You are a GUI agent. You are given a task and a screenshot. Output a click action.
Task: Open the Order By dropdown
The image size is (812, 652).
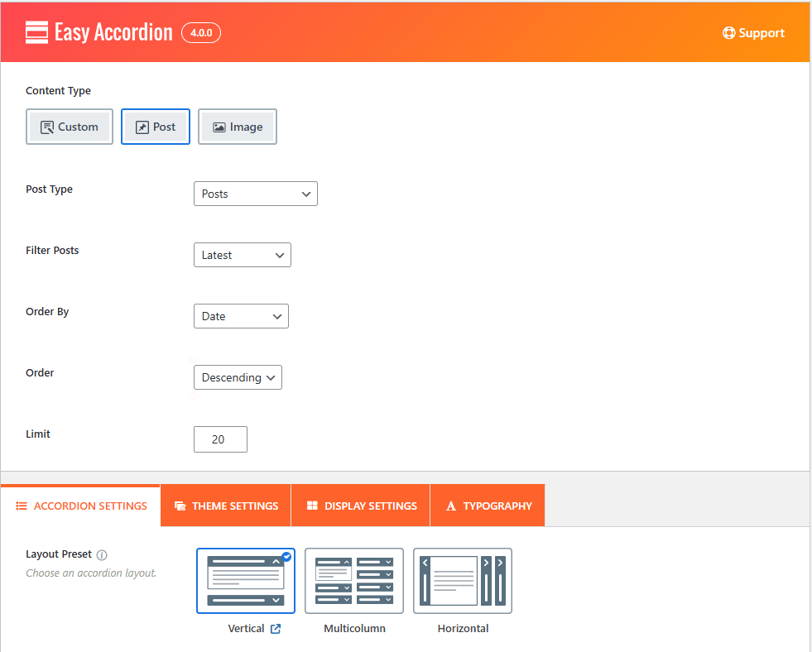[241, 316]
